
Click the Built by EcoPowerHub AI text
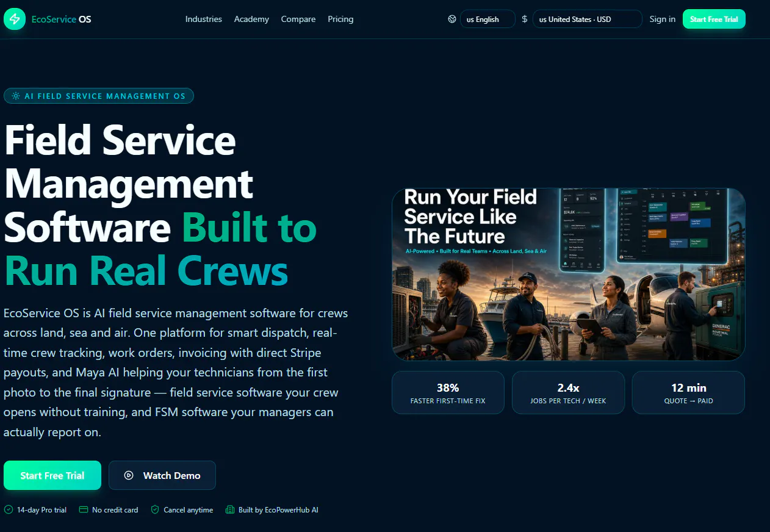pos(278,509)
